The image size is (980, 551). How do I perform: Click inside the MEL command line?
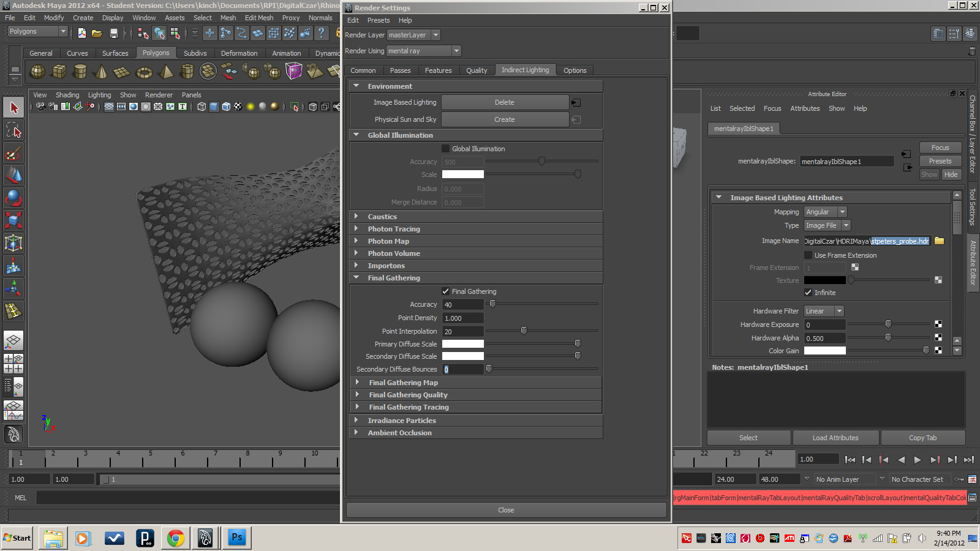(184, 498)
